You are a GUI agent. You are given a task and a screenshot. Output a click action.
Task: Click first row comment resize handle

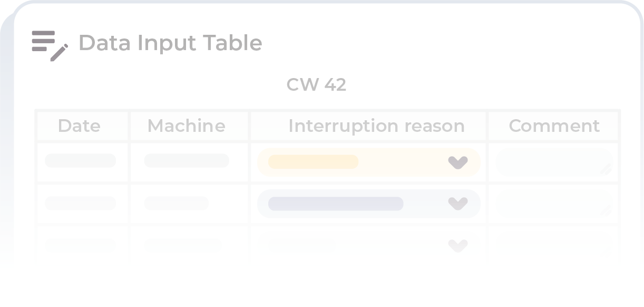[x=606, y=169]
